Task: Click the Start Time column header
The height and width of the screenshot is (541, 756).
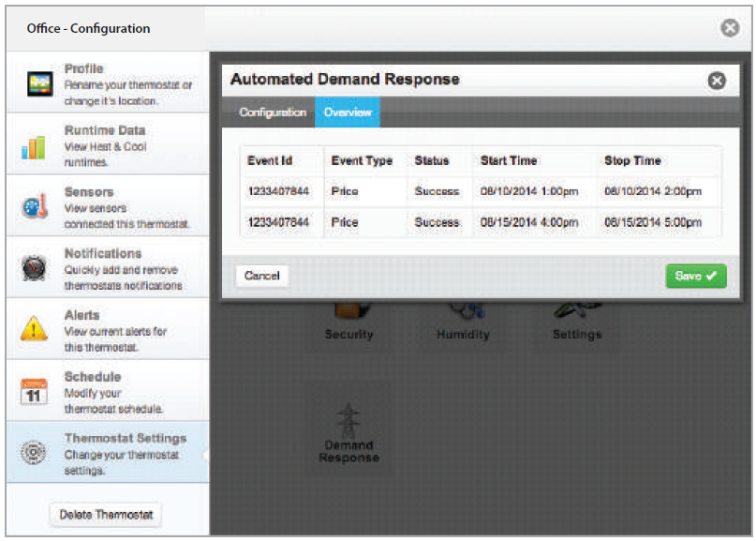Action: pos(509,160)
